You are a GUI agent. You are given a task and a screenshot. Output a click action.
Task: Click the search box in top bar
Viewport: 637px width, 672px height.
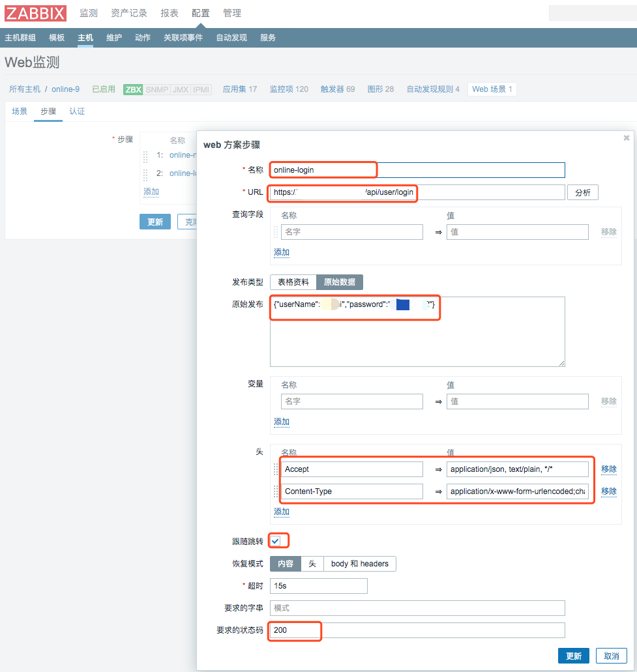click(593, 13)
